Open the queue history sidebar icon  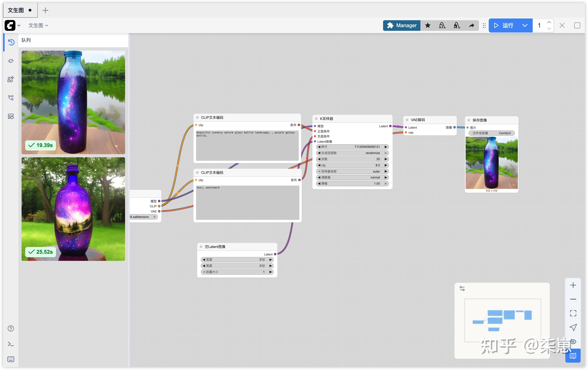click(x=11, y=42)
